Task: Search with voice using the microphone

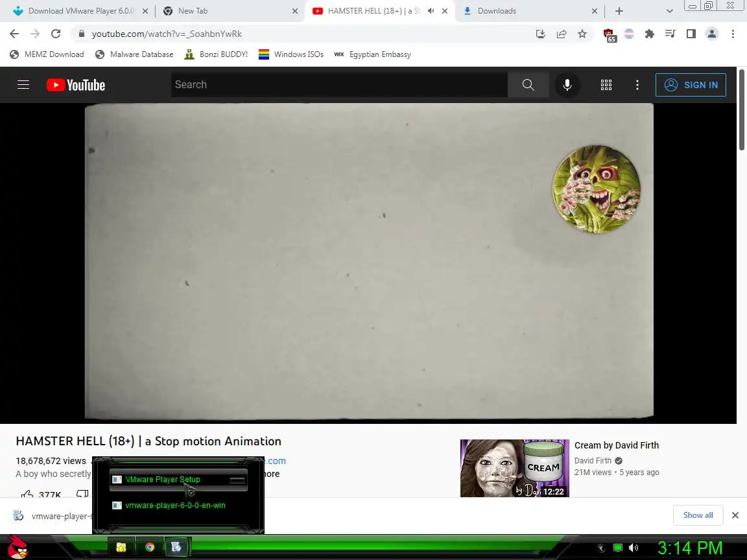Action: tap(567, 85)
